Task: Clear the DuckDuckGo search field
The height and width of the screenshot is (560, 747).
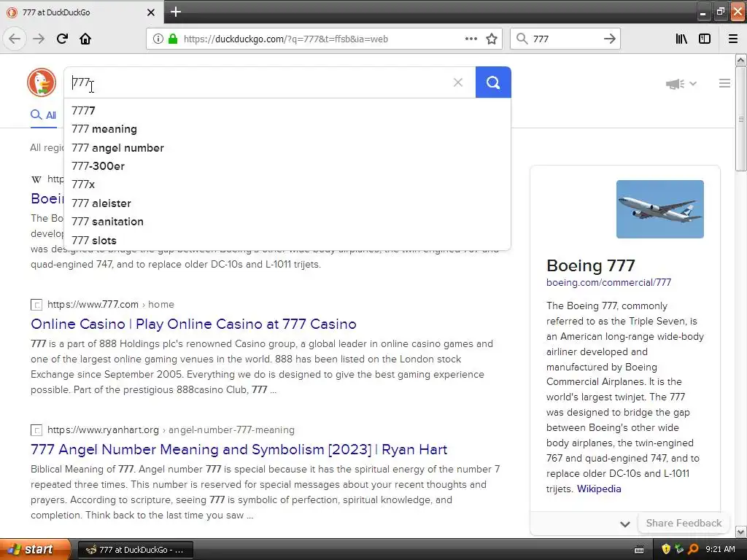Action: tap(458, 82)
